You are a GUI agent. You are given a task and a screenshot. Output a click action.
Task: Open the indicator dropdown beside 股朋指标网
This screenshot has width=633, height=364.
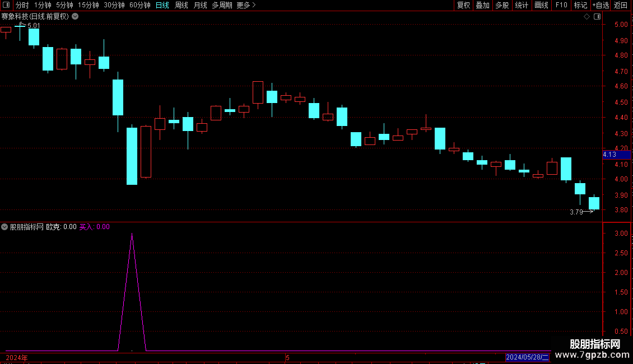4,227
